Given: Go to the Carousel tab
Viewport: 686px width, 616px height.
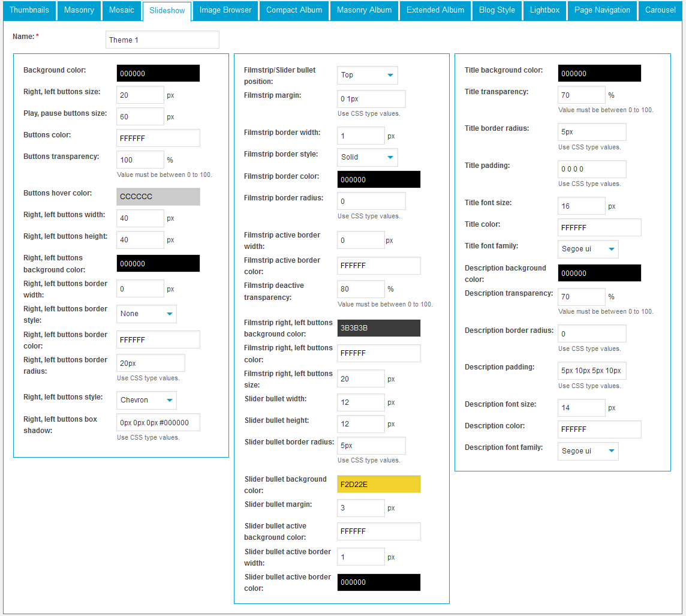Looking at the screenshot, I should 660,10.
